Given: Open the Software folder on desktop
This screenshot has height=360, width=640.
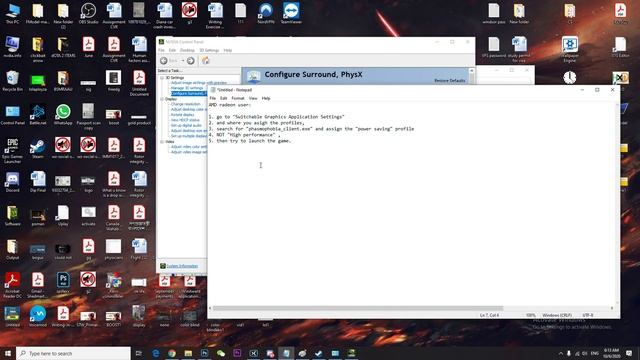Looking at the screenshot, I should click(12, 216).
